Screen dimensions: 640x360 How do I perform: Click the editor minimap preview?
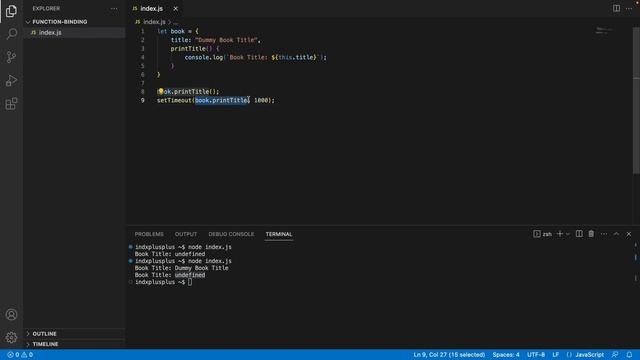[x=604, y=31]
